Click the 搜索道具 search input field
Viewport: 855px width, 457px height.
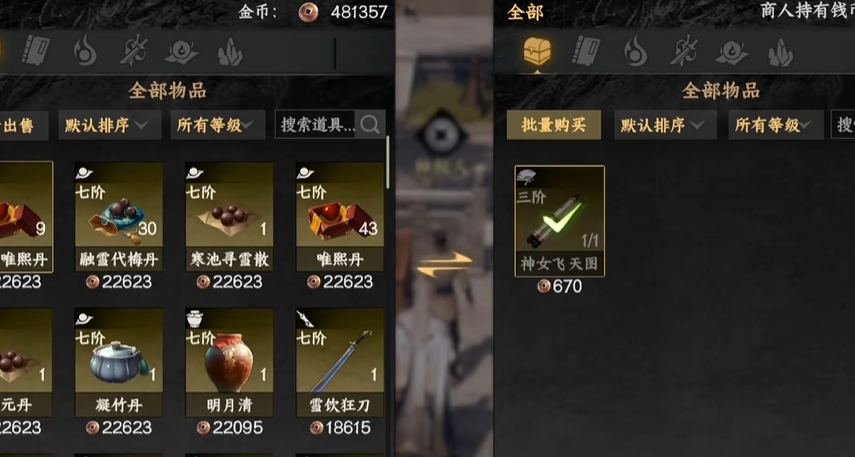click(x=317, y=125)
